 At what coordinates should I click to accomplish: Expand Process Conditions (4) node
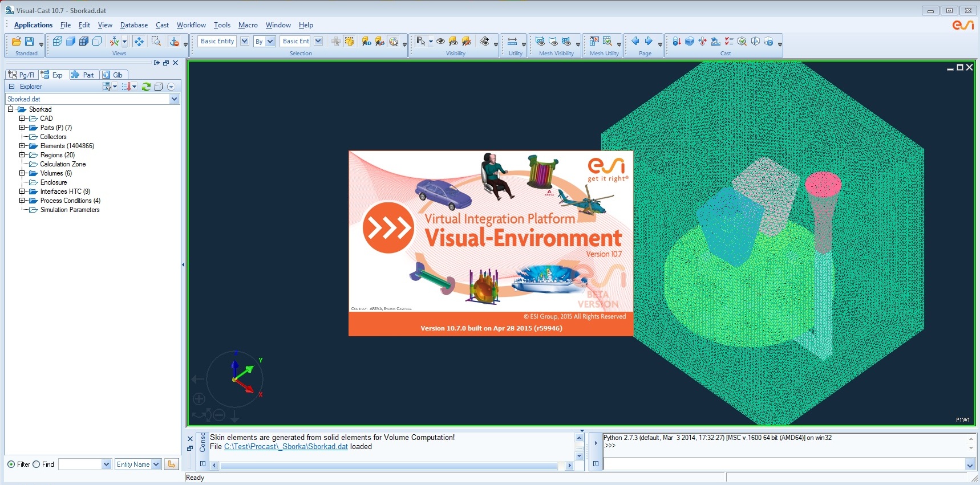coord(22,201)
